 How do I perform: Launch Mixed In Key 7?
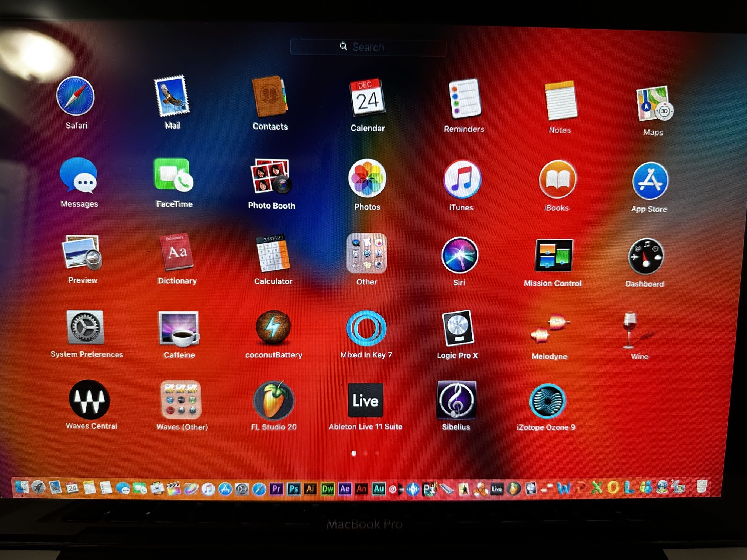pyautogui.click(x=366, y=328)
